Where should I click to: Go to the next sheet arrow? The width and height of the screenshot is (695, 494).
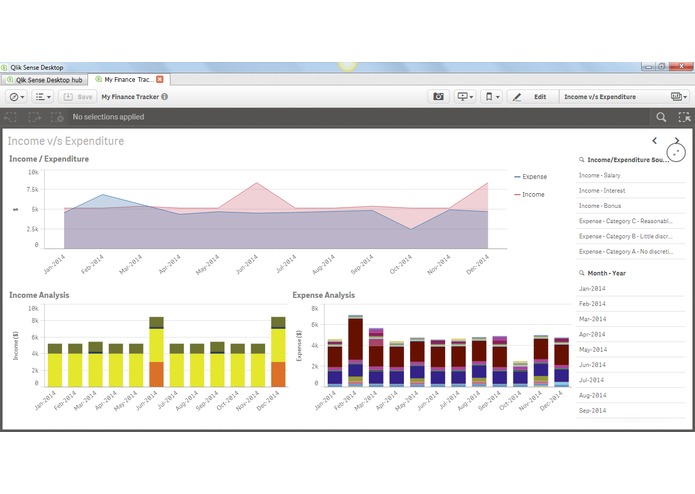click(677, 140)
